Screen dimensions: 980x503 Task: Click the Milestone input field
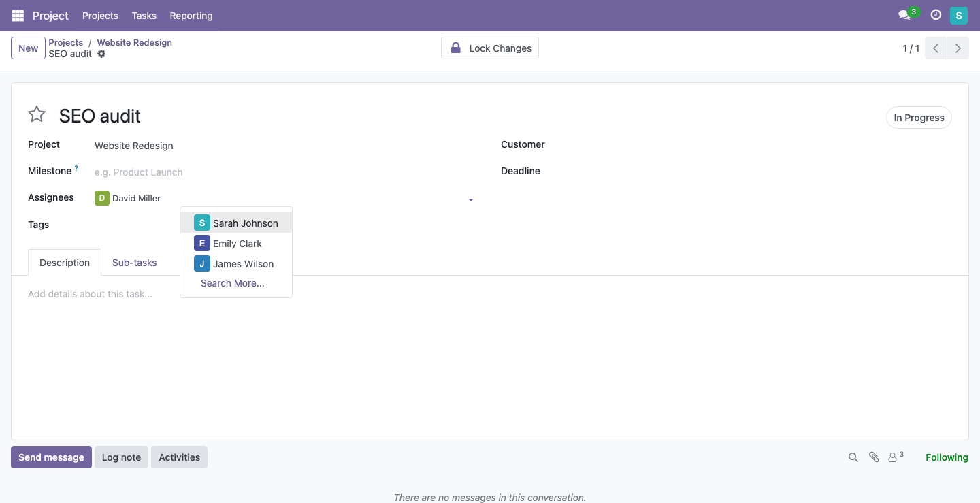click(x=285, y=172)
